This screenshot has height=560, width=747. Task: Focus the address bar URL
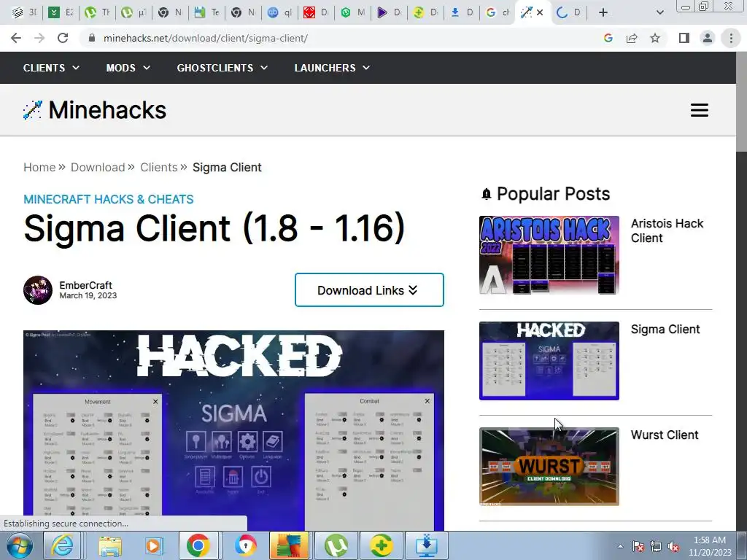pos(205,38)
